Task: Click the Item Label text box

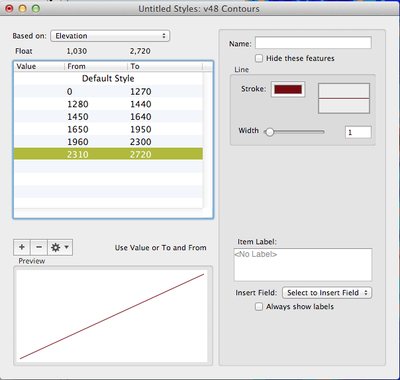Action: coord(303,265)
